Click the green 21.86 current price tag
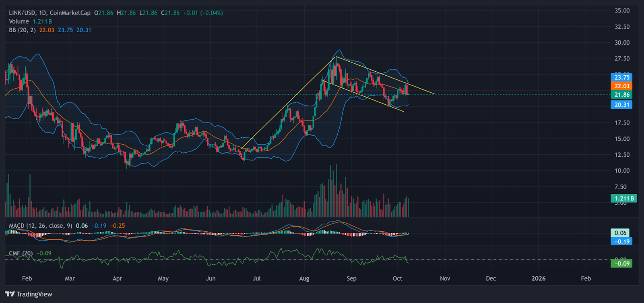This screenshot has height=303, width=644. [x=621, y=95]
